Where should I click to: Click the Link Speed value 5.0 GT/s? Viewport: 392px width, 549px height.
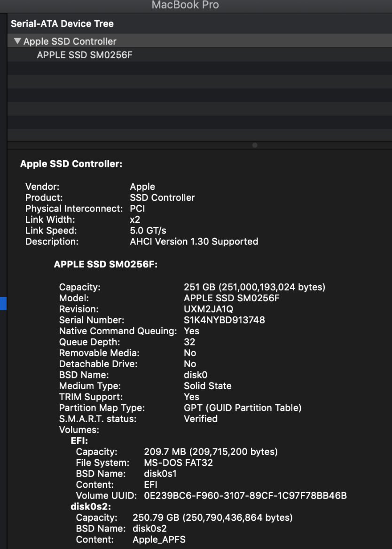coord(148,231)
